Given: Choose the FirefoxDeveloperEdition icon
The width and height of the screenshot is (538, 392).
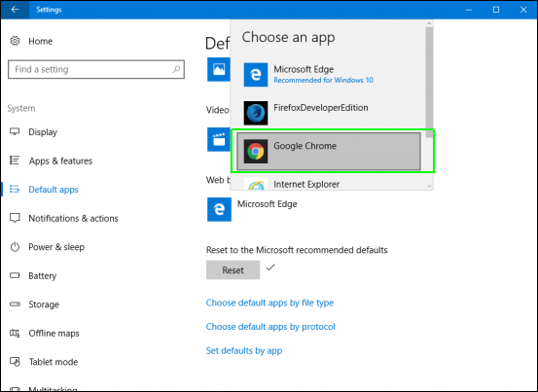Looking at the screenshot, I should pos(256,113).
